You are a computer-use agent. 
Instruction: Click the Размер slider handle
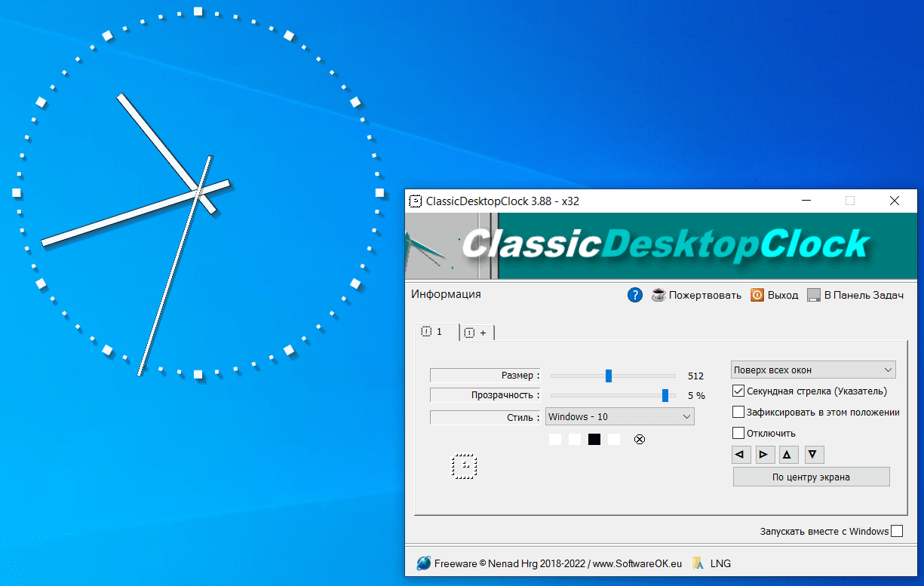tap(609, 376)
